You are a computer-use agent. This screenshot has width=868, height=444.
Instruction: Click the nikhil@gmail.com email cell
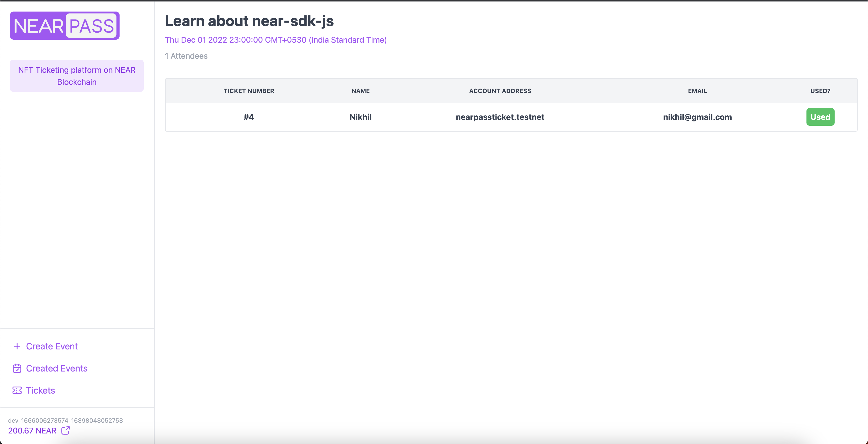697,117
